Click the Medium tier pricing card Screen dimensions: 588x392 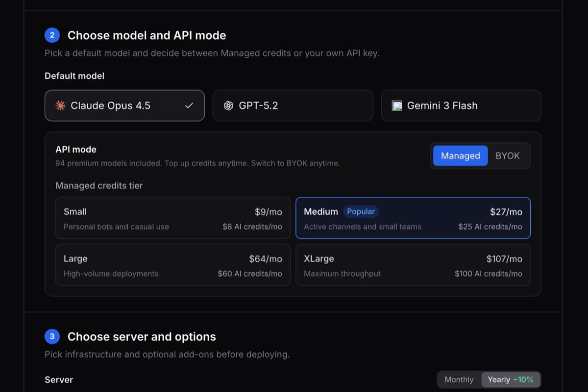tap(413, 218)
